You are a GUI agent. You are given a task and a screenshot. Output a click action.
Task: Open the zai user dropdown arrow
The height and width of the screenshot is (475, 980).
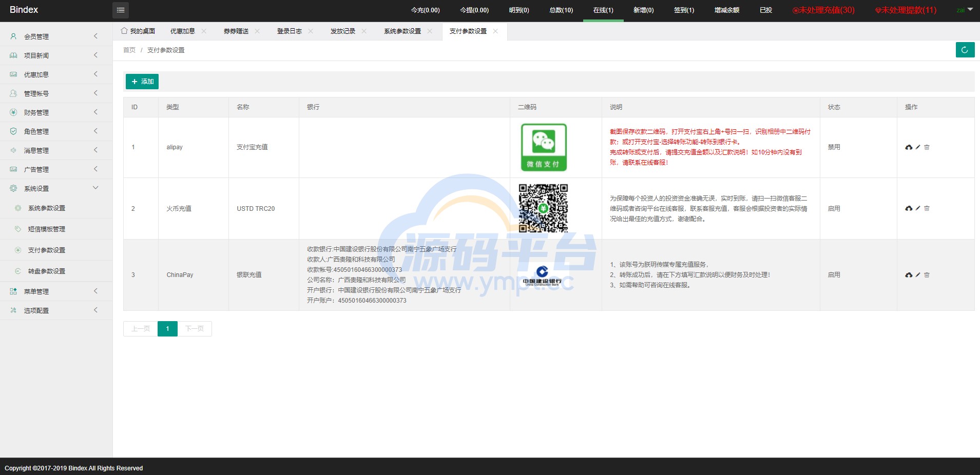coord(970,10)
